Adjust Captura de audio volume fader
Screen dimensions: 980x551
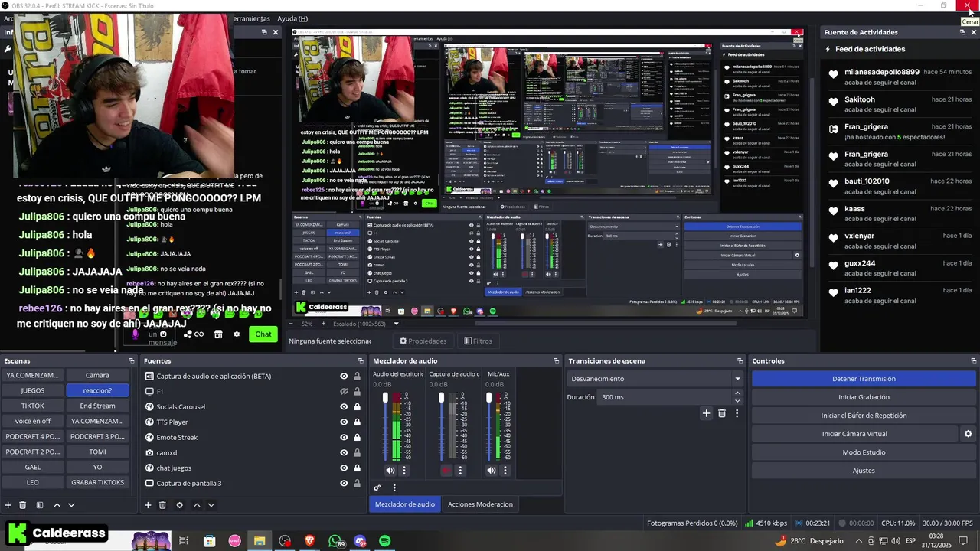441,397
